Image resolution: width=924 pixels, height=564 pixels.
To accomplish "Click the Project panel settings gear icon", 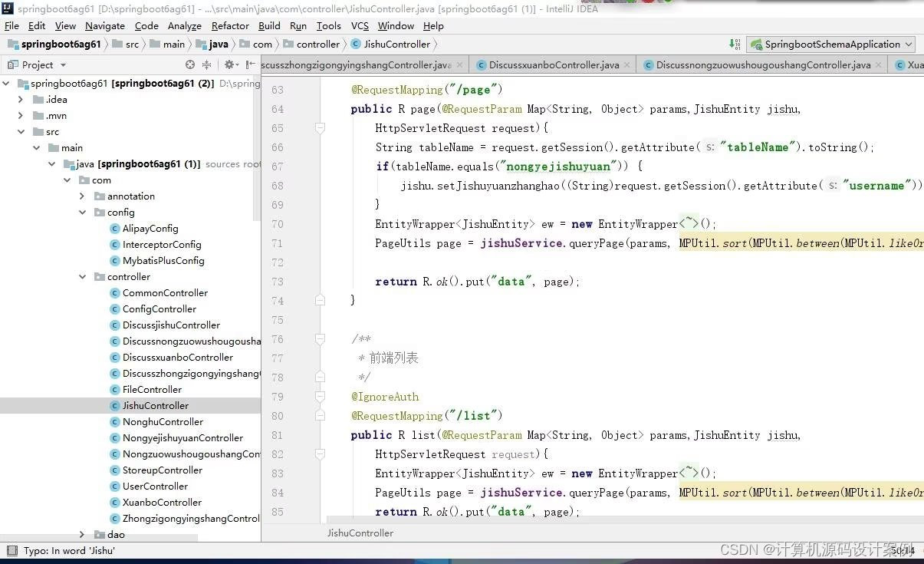I will [x=229, y=64].
